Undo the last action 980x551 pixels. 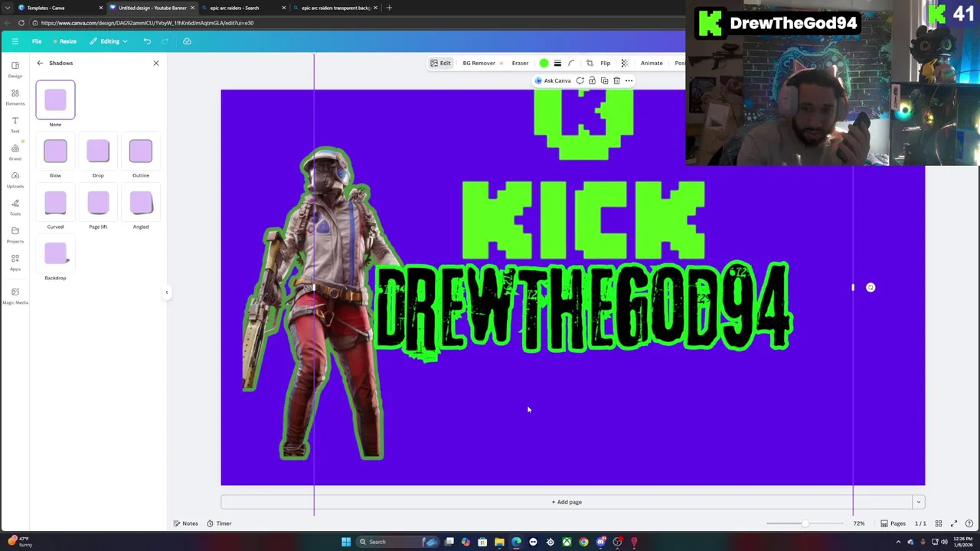pos(147,41)
